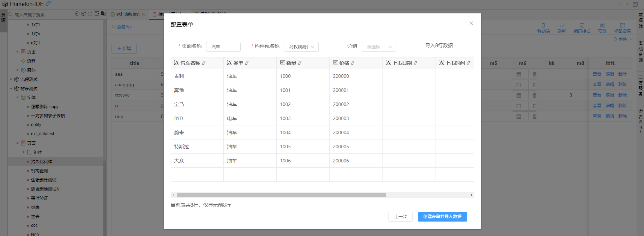The width and height of the screenshot is (644, 236).
Task: Click the pencil icon beside 上市时间
Action: (469, 63)
